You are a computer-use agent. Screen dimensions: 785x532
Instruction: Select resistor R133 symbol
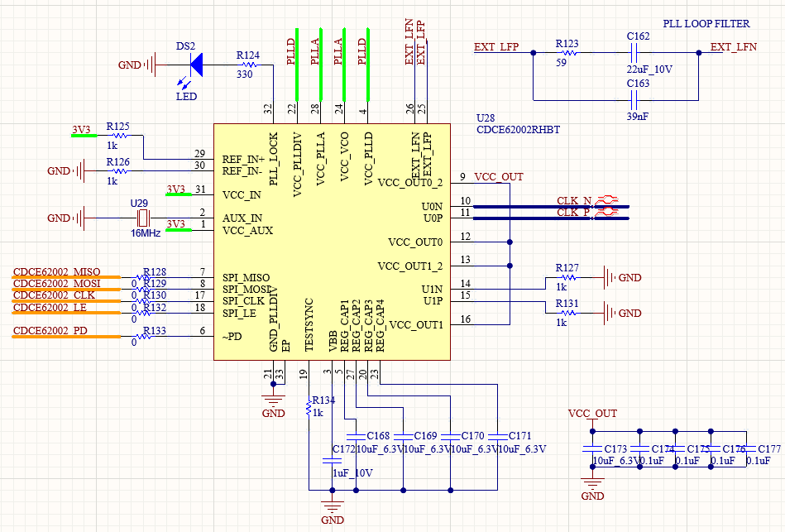click(143, 337)
